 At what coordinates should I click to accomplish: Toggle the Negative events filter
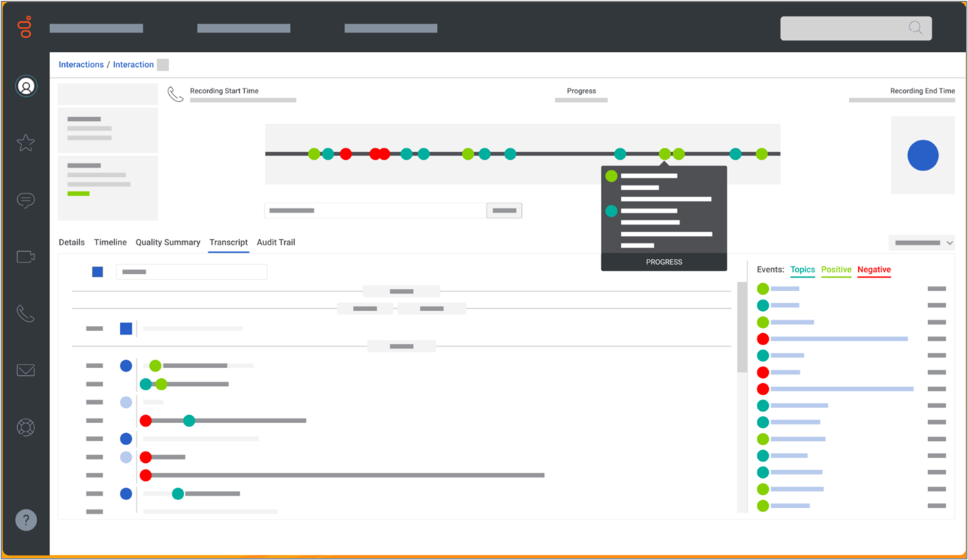pyautogui.click(x=874, y=270)
